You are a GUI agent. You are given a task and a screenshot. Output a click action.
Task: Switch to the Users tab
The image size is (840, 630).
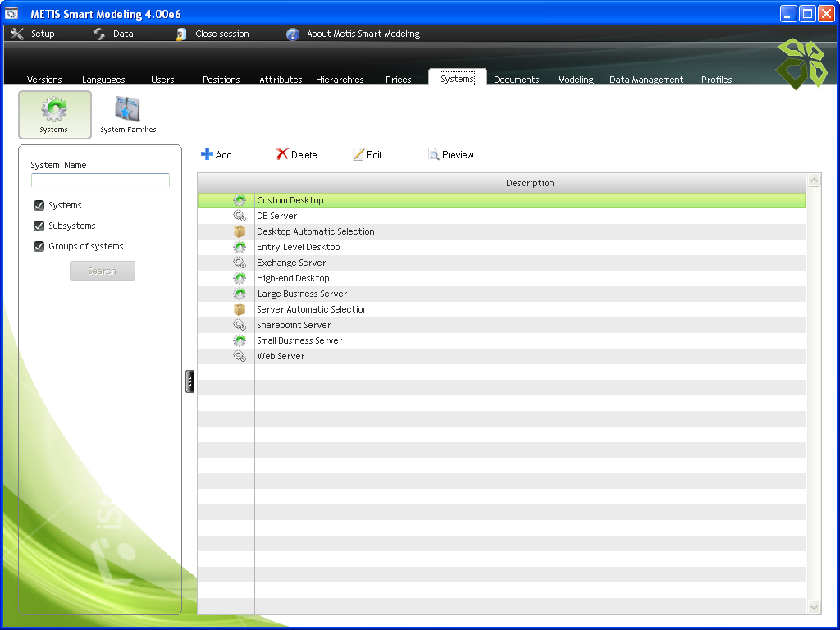click(162, 80)
